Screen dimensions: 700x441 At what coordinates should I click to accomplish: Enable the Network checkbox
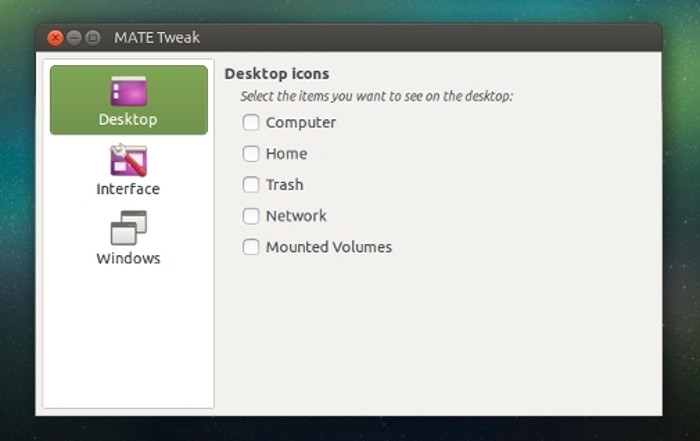(x=251, y=216)
